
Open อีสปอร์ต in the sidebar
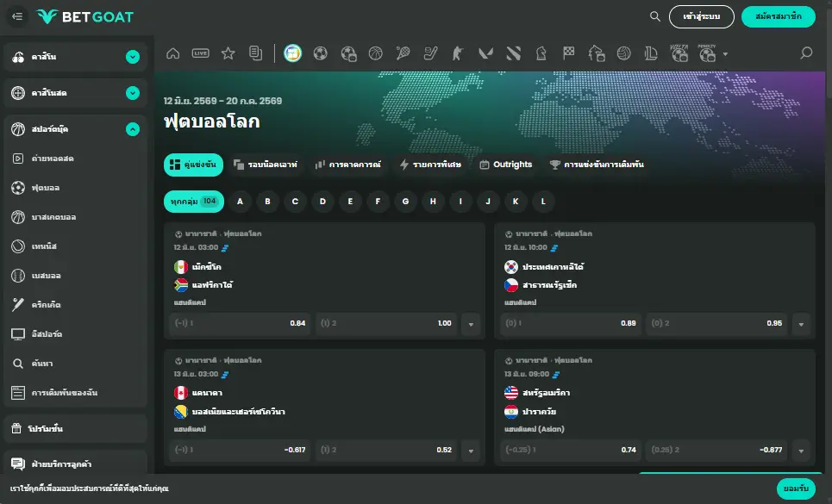[75, 334]
